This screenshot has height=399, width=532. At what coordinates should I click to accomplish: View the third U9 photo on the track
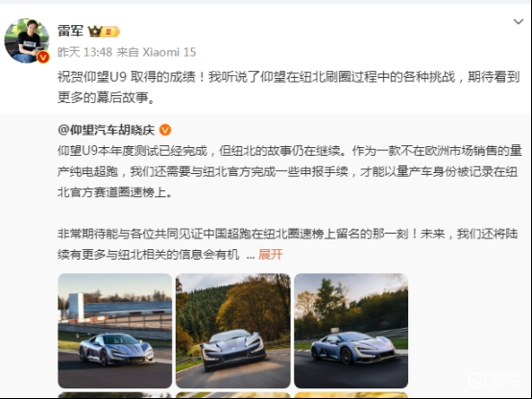click(x=351, y=331)
